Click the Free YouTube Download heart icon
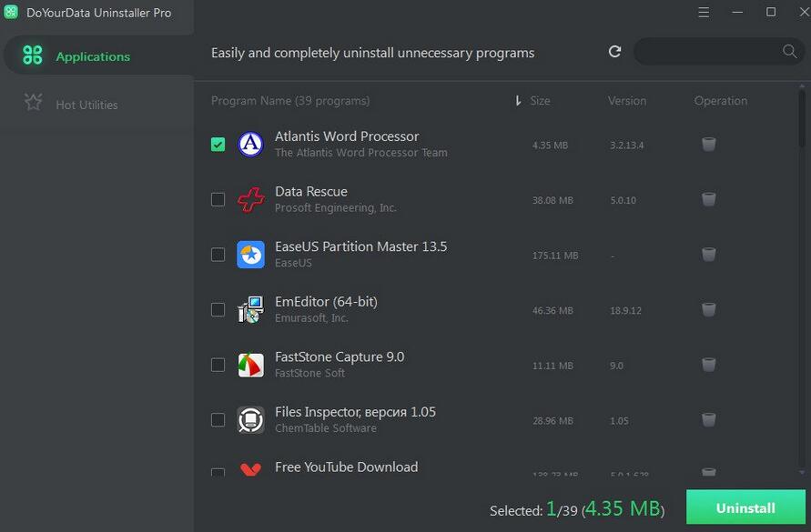The image size is (811, 532). (x=251, y=469)
